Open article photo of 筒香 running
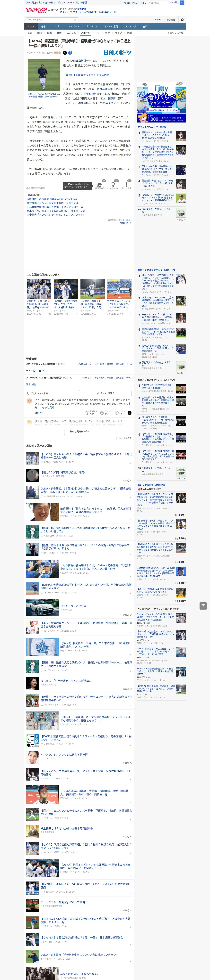 44,75
